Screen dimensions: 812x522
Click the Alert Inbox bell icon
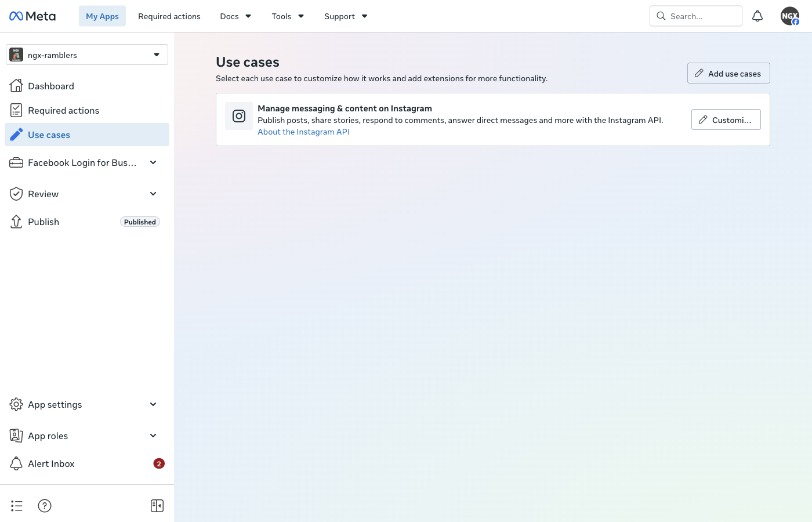(x=16, y=463)
